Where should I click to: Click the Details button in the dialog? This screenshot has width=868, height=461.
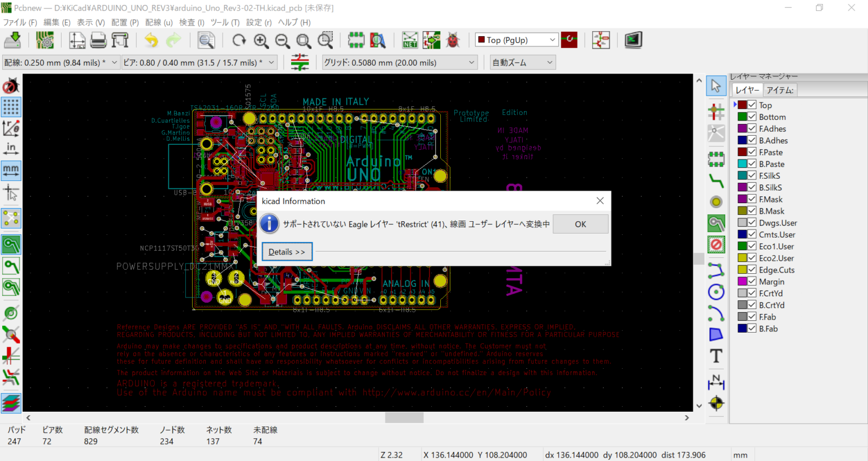tap(287, 251)
